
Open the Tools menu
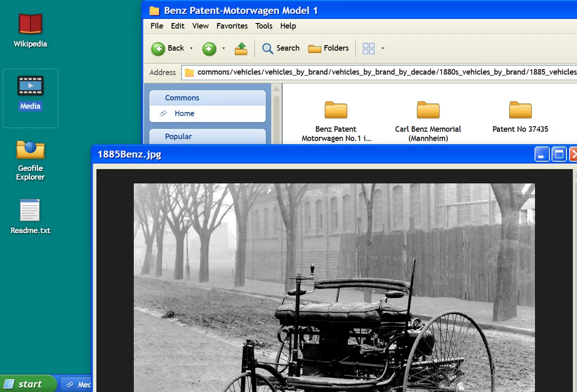pos(264,26)
